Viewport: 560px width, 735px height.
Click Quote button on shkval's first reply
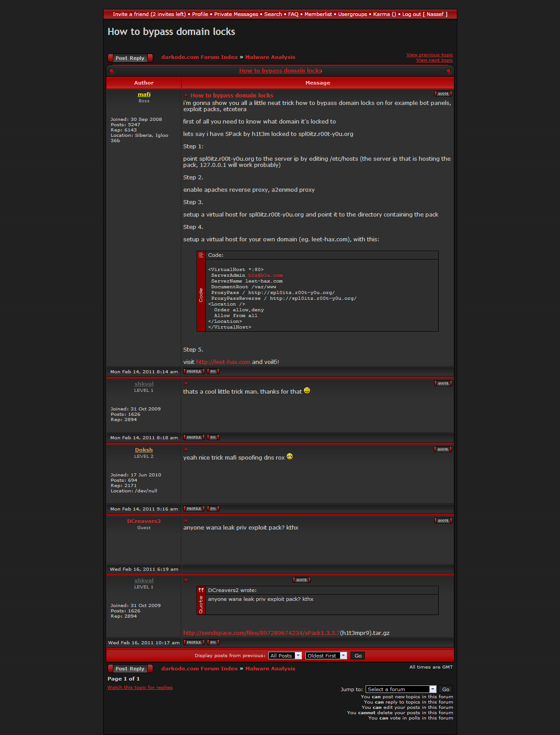pyautogui.click(x=443, y=383)
